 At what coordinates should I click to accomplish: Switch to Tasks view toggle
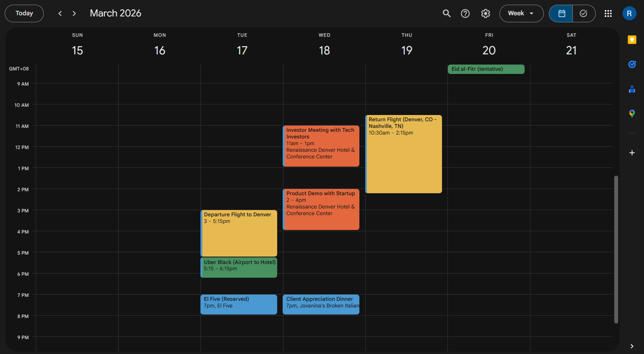click(x=584, y=13)
